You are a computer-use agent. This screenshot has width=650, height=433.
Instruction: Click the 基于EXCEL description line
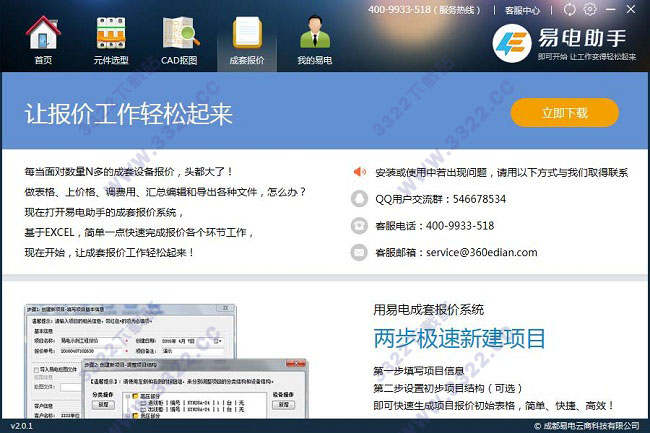point(139,232)
